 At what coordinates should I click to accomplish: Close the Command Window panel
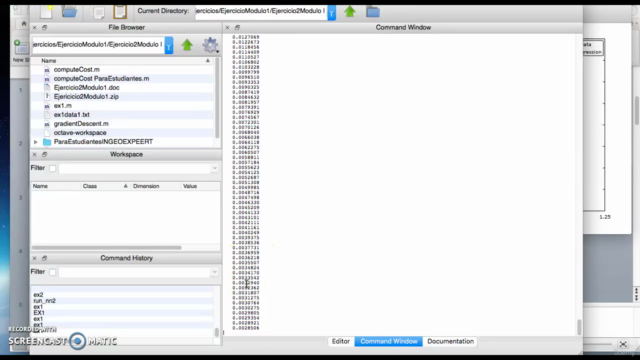227,27
